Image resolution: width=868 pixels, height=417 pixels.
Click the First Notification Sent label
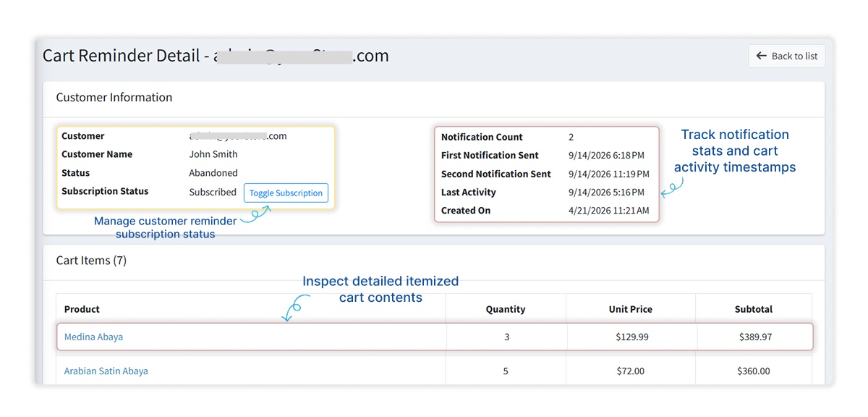click(490, 156)
